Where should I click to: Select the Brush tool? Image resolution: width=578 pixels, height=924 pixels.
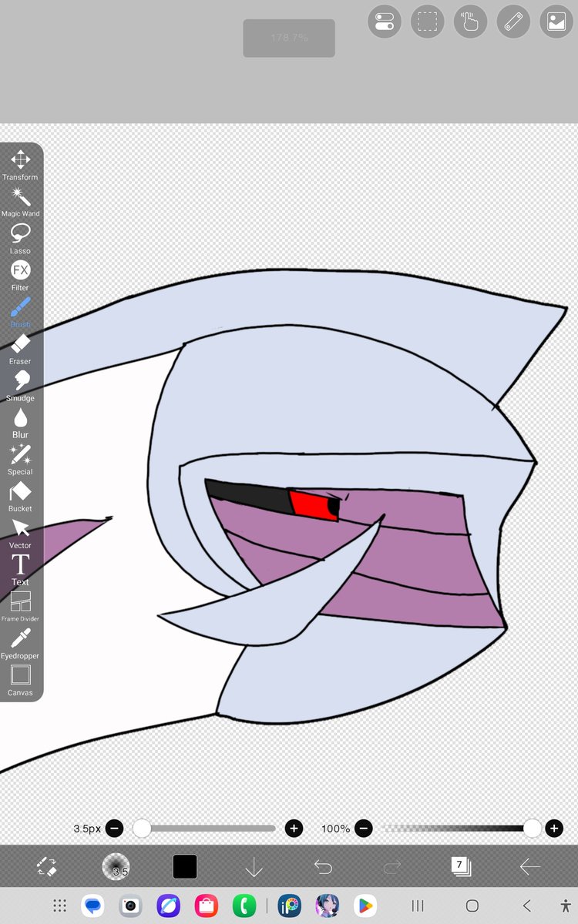(x=20, y=313)
